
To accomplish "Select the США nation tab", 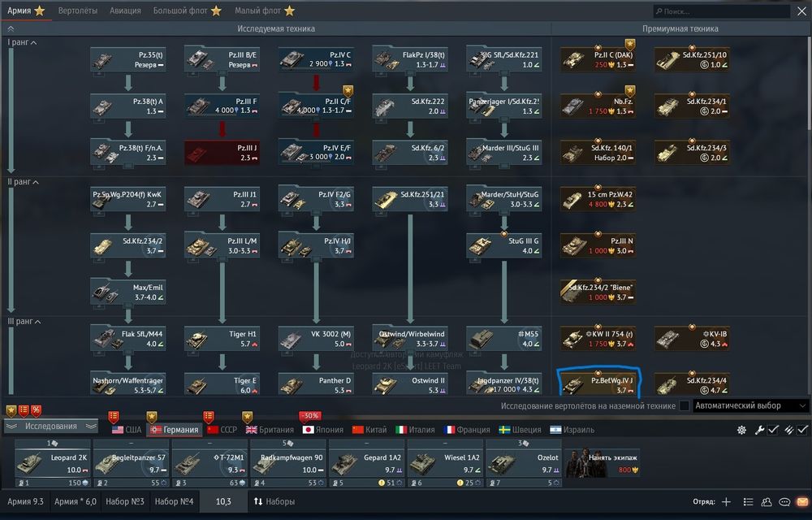I will pos(127,430).
